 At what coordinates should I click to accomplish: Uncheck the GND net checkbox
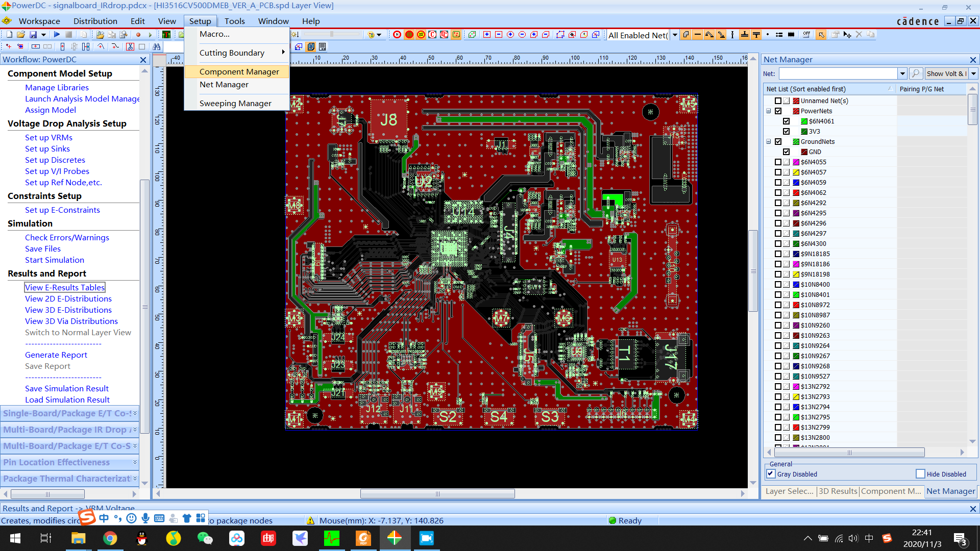pos(787,152)
